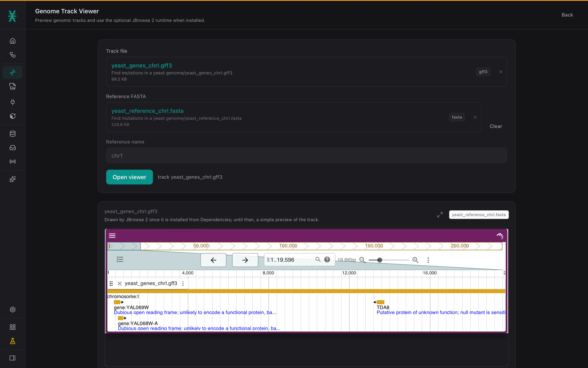Open the JBrowse hamburger menu
The width and height of the screenshot is (588, 368).
112,236
